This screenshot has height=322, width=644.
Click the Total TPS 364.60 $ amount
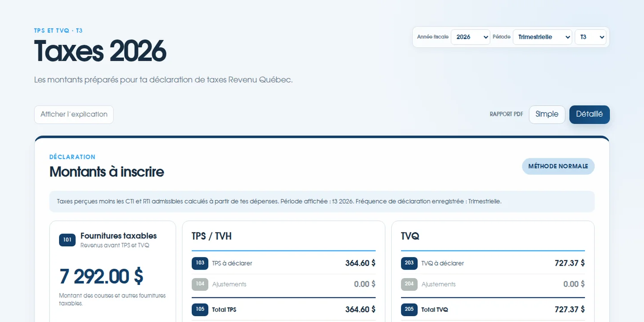pos(360,309)
